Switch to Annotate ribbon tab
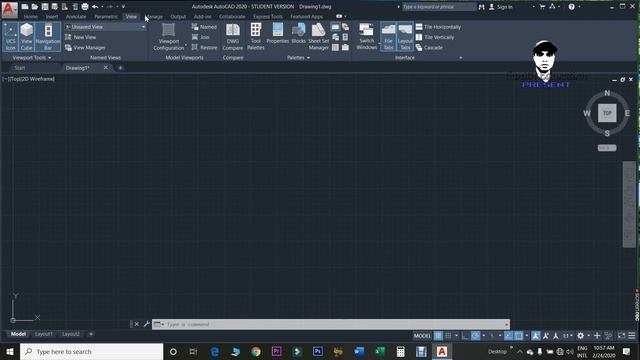640x360 pixels. click(76, 17)
